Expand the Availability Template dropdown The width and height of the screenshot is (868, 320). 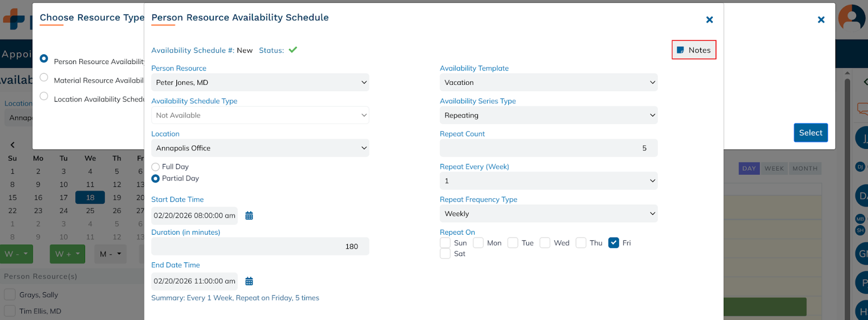(548, 83)
